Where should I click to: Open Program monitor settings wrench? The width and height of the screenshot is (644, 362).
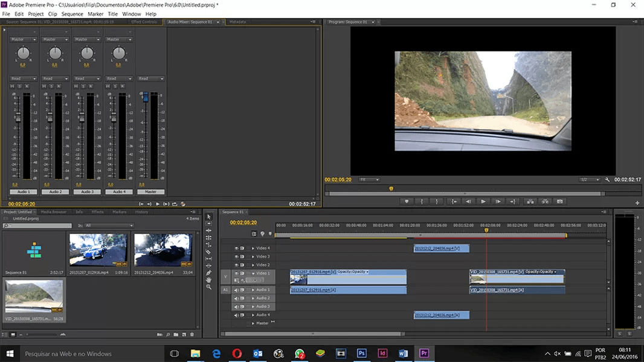tap(607, 180)
